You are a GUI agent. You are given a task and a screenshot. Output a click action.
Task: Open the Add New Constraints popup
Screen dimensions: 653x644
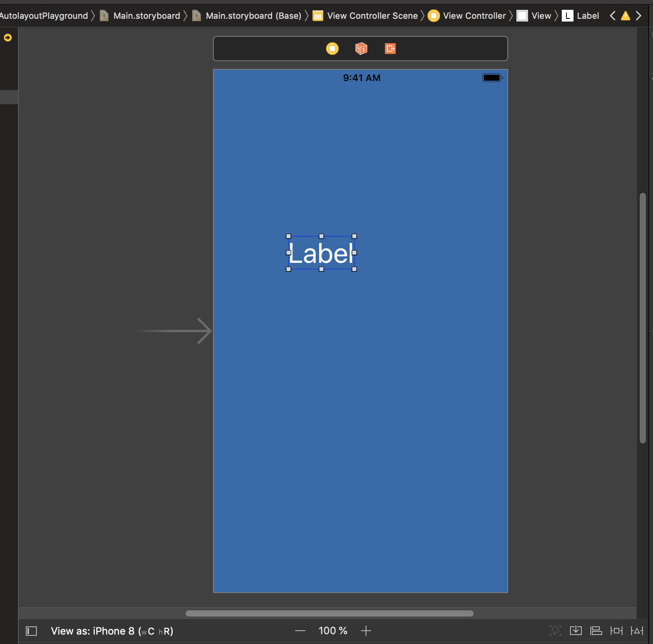tap(616, 631)
